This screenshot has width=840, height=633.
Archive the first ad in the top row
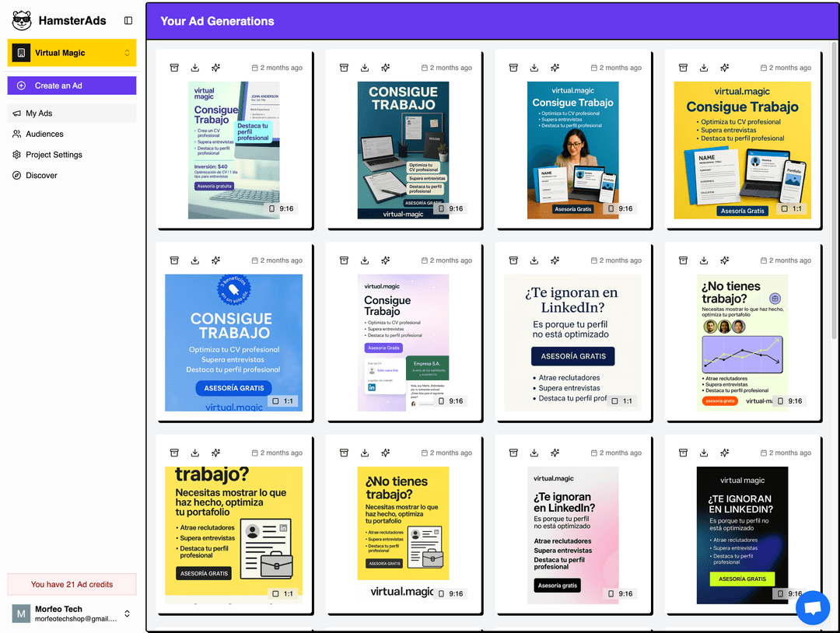[x=174, y=68]
